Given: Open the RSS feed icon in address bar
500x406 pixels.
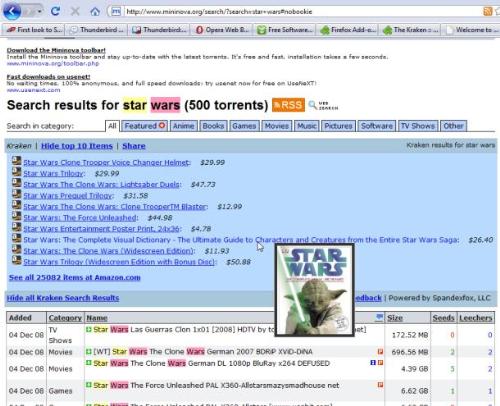Looking at the screenshot, I should tap(487, 11).
